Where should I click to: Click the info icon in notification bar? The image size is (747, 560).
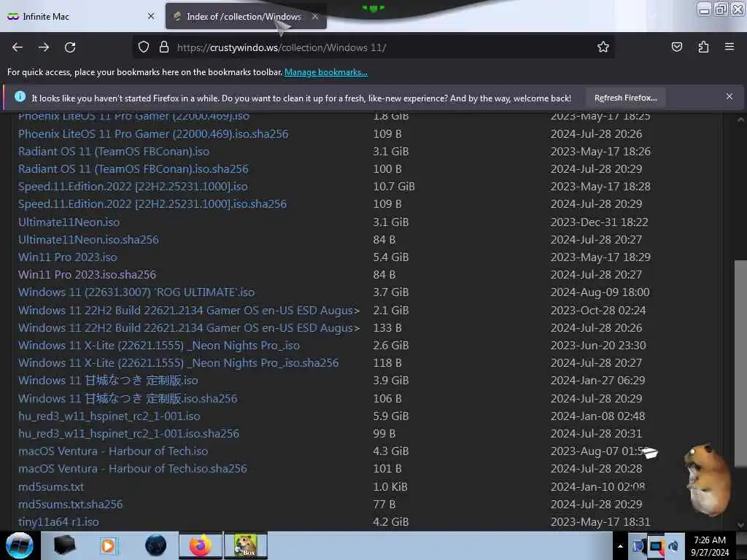[x=20, y=97]
